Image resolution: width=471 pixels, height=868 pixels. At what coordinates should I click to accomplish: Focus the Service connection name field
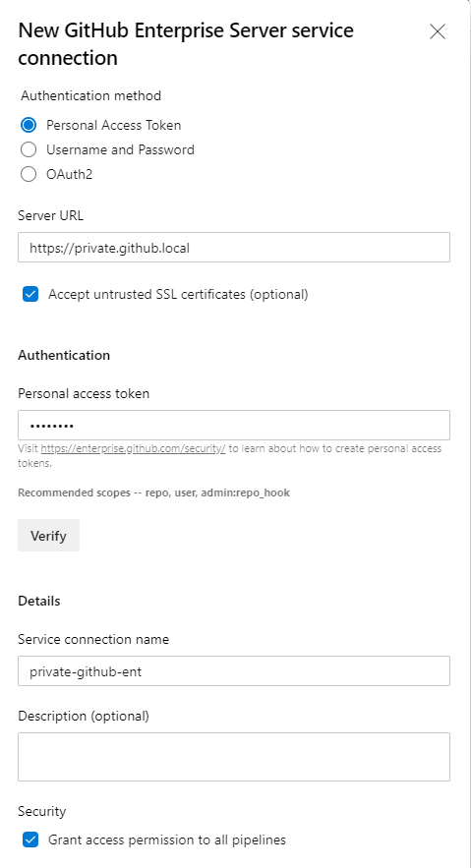(234, 671)
